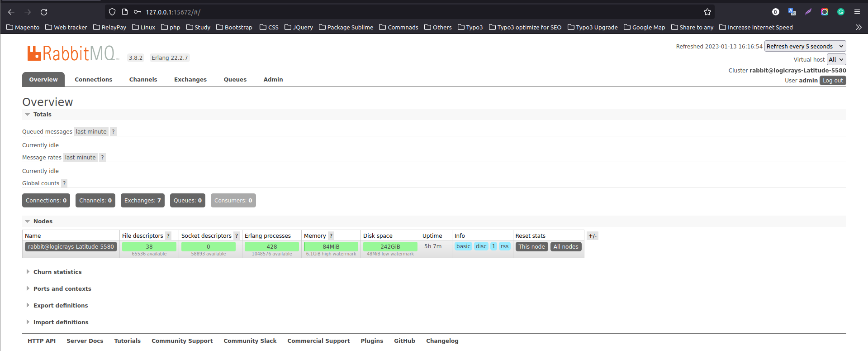The height and width of the screenshot is (351, 868).
Task: Toggle node columns with +/- button
Action: point(593,236)
